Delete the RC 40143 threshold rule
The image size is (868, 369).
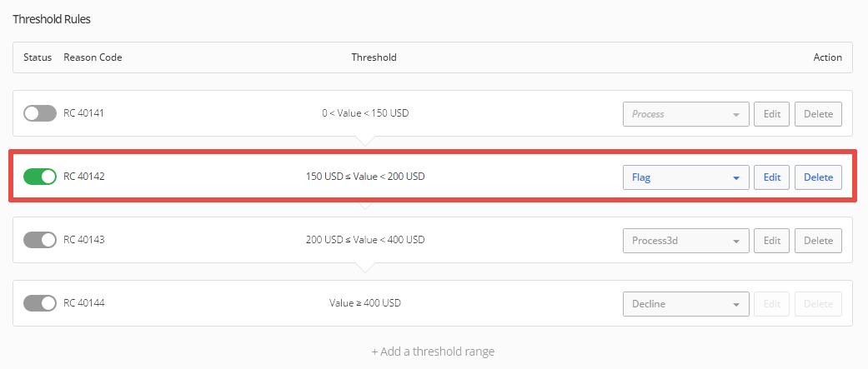pyautogui.click(x=818, y=241)
